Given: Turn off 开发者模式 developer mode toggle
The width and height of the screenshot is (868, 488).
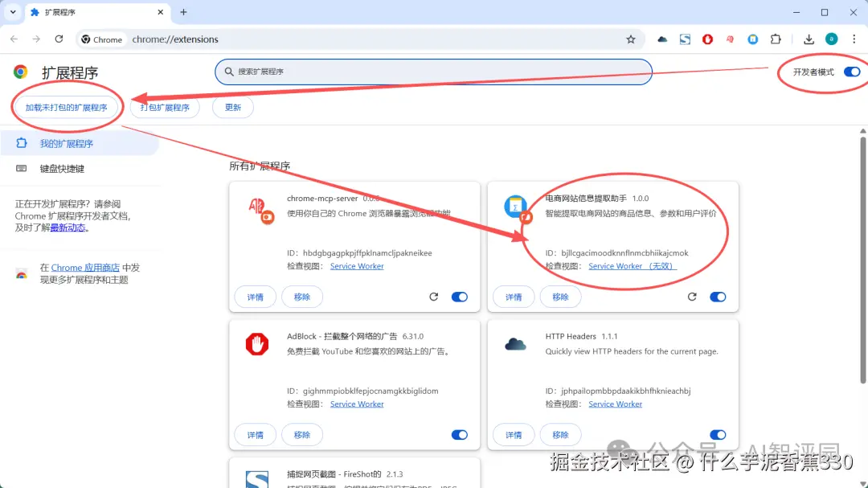Looking at the screenshot, I should click(x=851, y=71).
